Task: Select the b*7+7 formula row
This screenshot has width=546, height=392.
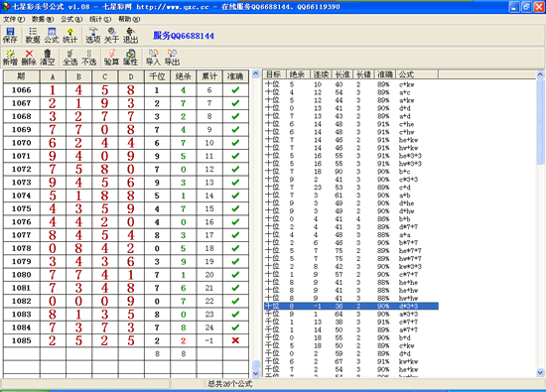Action: coord(351,243)
